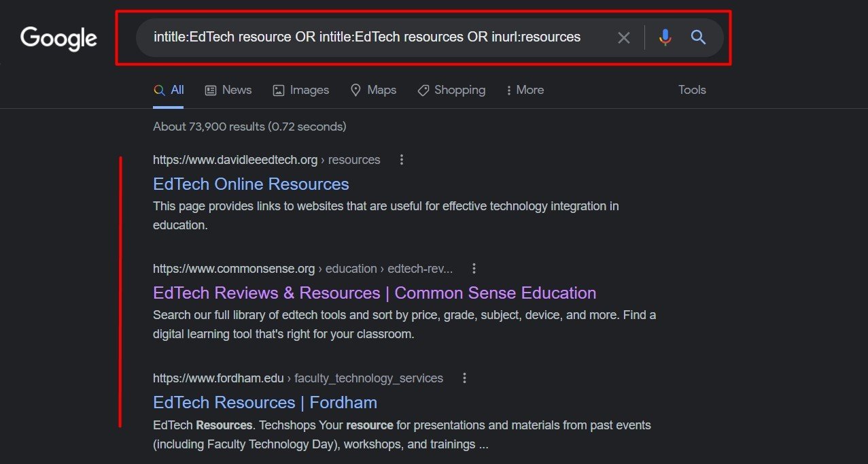Click the All tab magnifier icon
Screen dimensions: 868x464
coord(159,89)
